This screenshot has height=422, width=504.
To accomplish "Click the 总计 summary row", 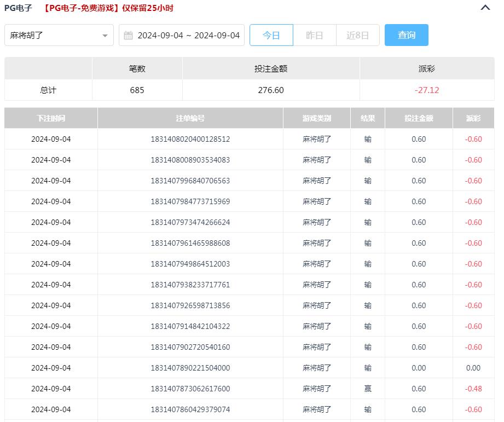I will (48, 90).
